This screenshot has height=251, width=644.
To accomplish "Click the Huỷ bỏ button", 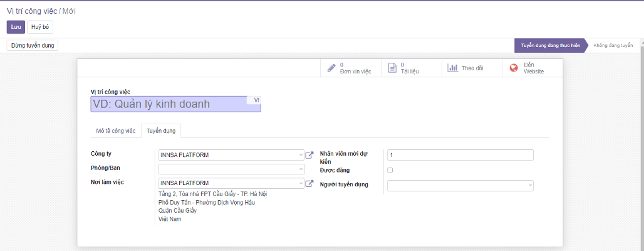I will click(40, 27).
